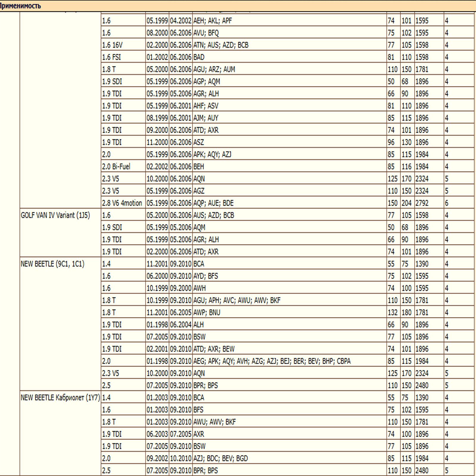The width and height of the screenshot is (476, 476).
Task: Click the 180 horsepower value
Action: click(406, 313)
